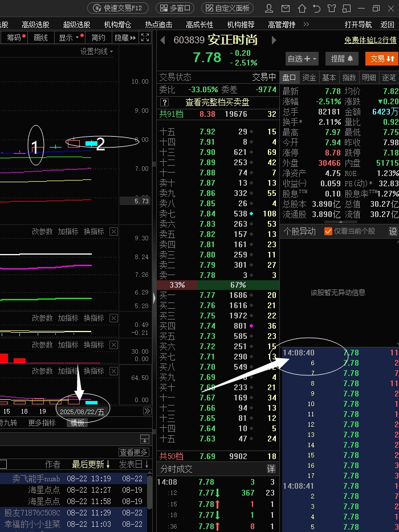Go to next stock right arrow
399x532 pixels.
(274, 40)
